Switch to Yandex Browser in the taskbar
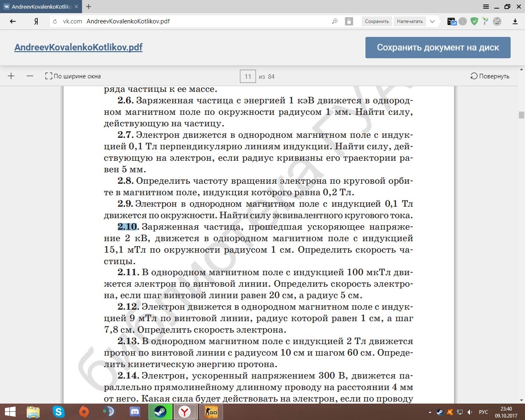This screenshot has width=525, height=420. pos(185,412)
